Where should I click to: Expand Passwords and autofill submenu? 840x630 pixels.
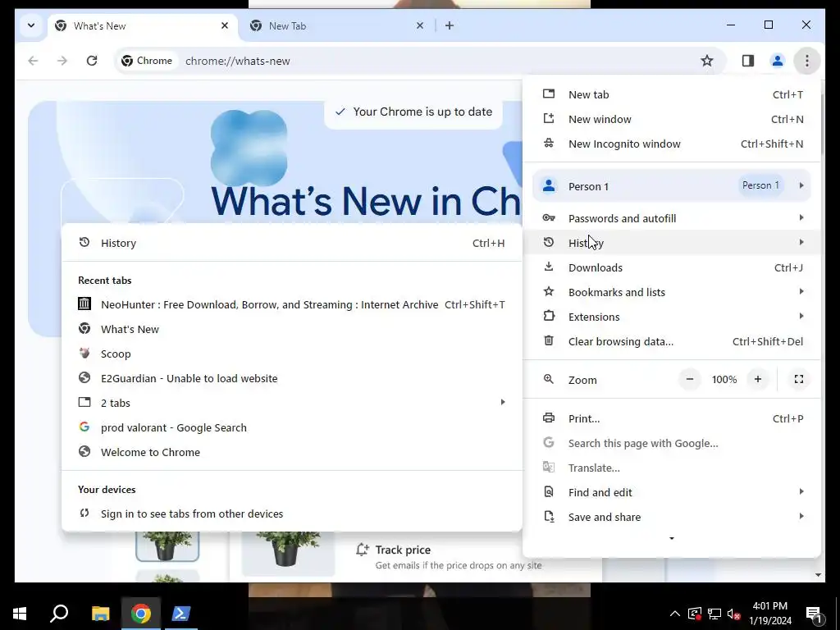click(x=672, y=218)
